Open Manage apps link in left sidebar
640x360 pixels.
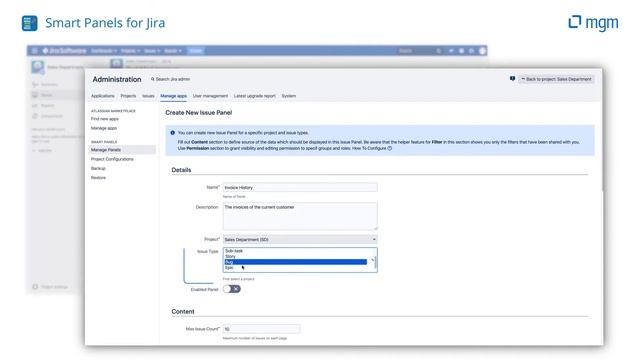[104, 128]
